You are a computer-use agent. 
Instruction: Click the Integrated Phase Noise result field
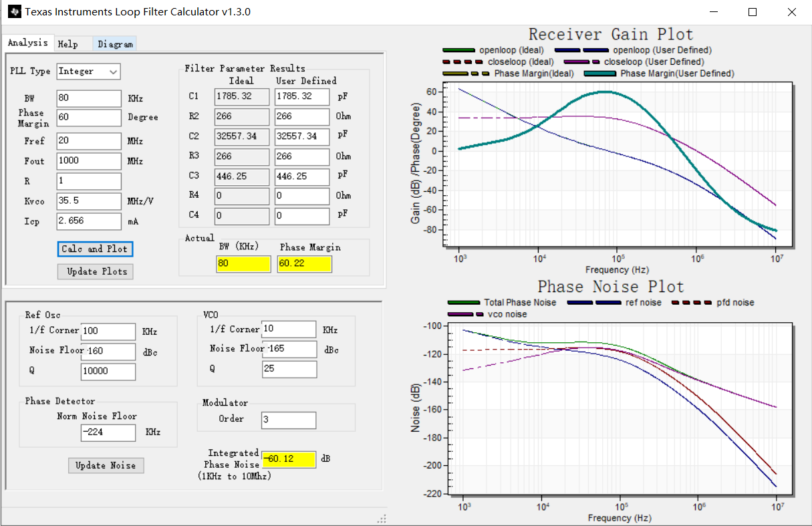point(289,460)
